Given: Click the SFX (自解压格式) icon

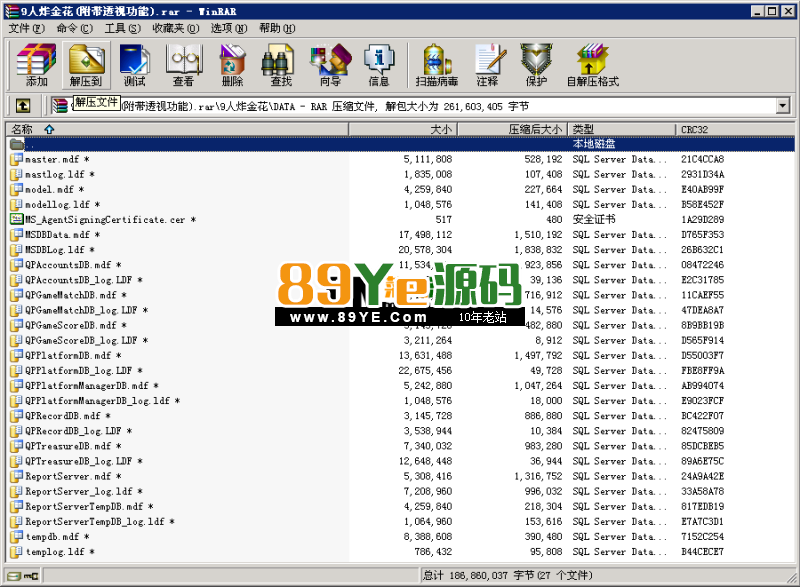Looking at the screenshot, I should (x=592, y=65).
